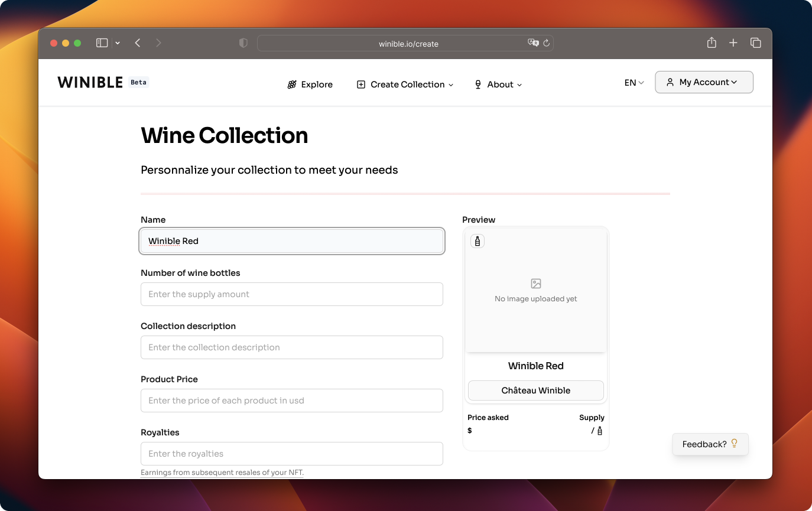Click the no-image placeholder icon

point(536,284)
